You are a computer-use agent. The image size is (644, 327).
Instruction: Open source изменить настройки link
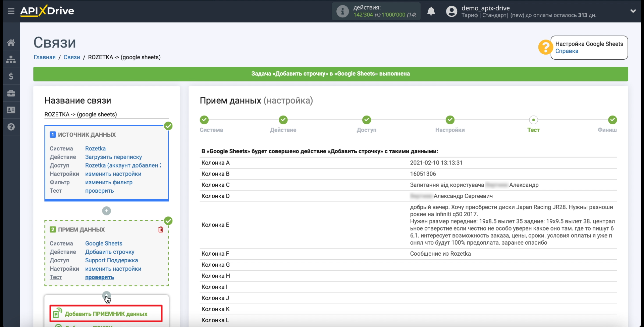tap(113, 174)
